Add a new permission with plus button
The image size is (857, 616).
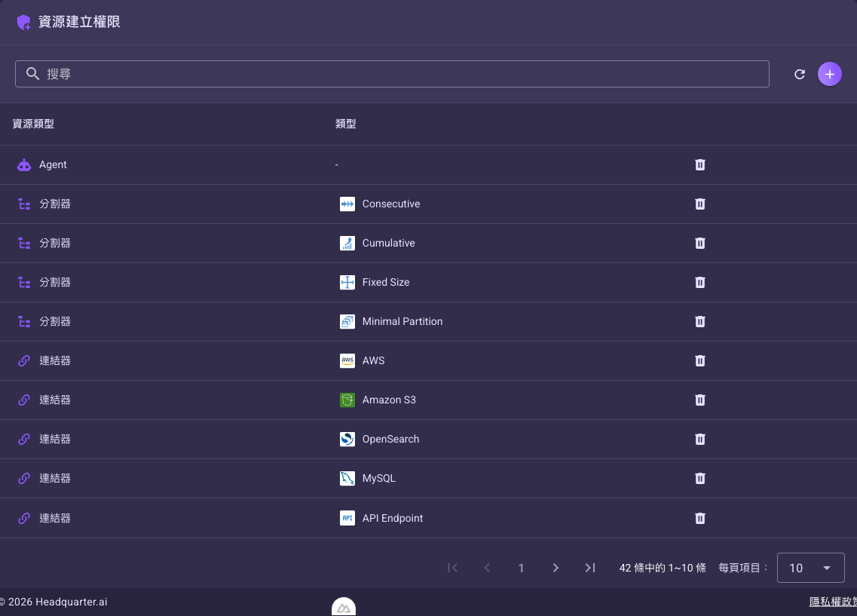829,74
